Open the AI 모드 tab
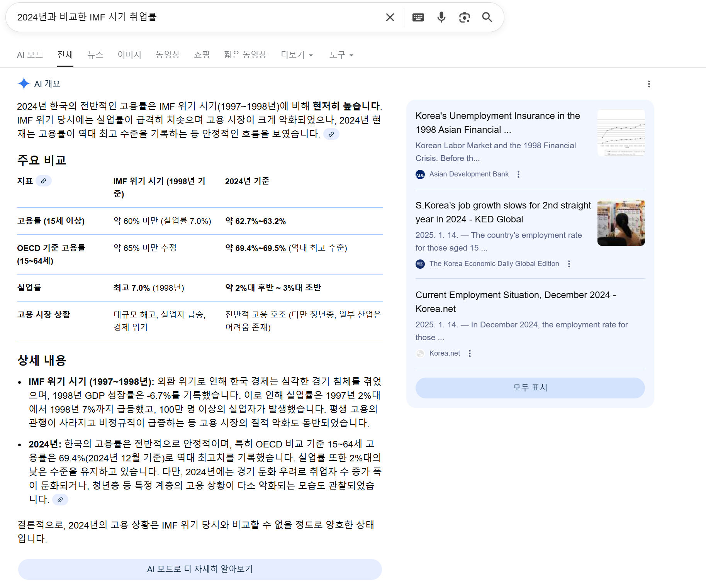This screenshot has height=588, width=706. pyautogui.click(x=30, y=55)
